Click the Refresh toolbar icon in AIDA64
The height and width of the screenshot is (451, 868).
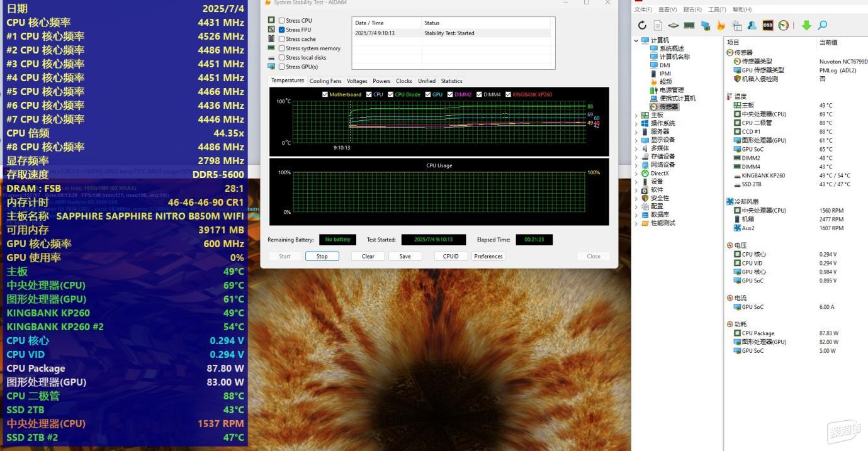642,25
